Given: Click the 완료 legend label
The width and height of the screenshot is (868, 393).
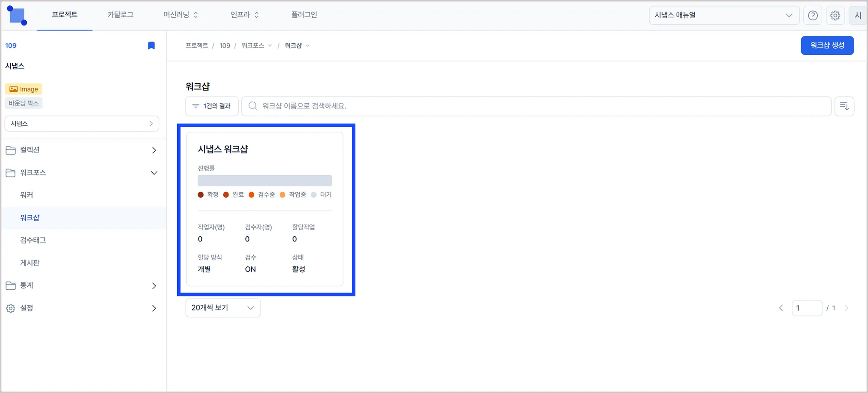Looking at the screenshot, I should click(238, 195).
